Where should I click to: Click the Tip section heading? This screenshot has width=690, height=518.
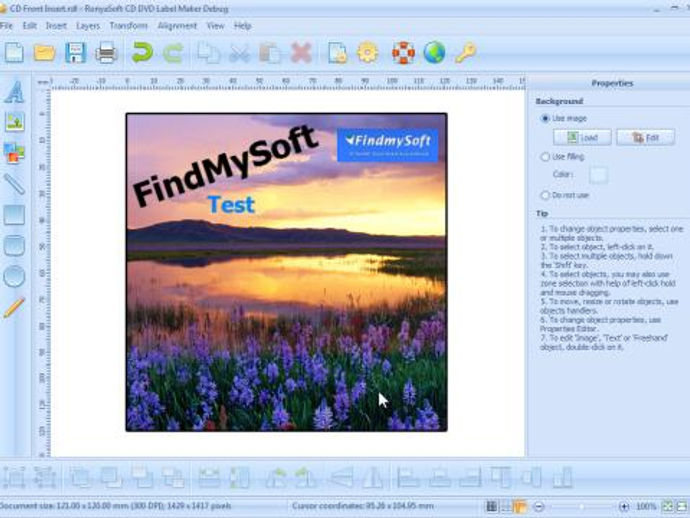coord(542,213)
